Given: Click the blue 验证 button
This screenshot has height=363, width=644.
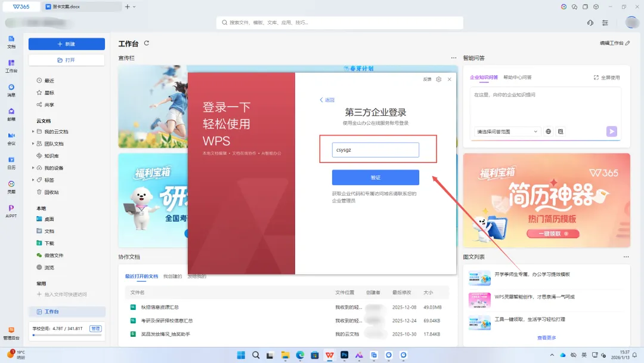Looking at the screenshot, I should 376,177.
